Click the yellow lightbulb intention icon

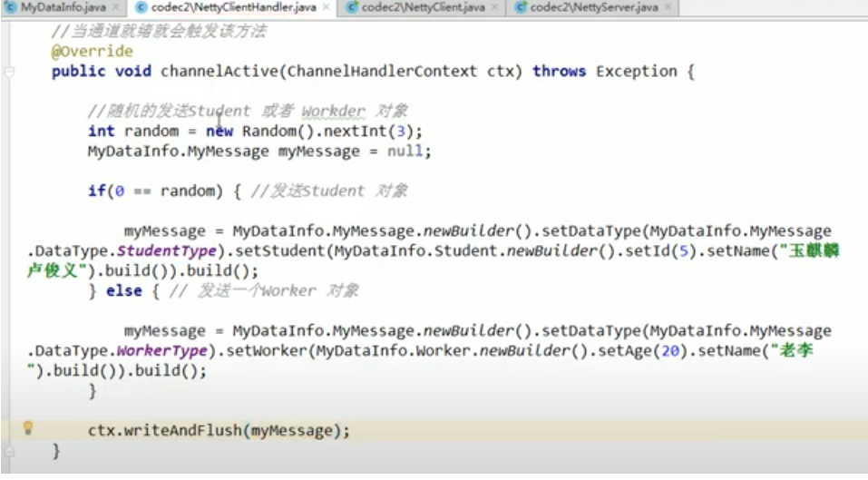click(28, 428)
